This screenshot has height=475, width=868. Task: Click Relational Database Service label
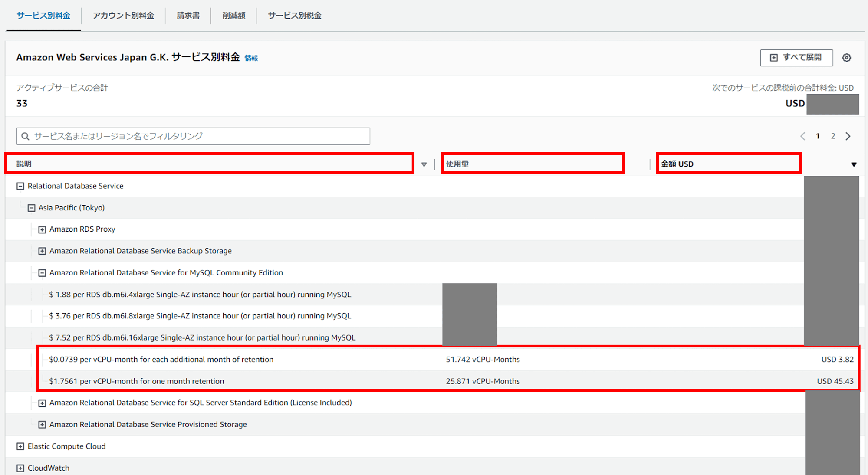pos(76,186)
